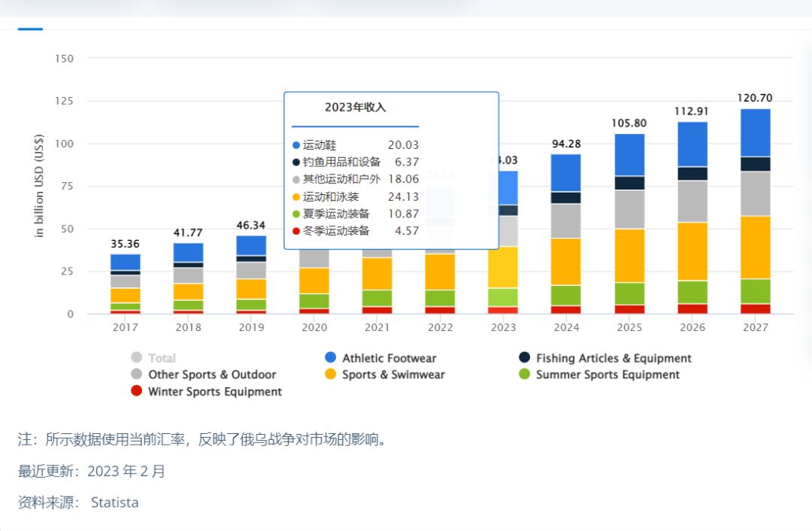Select the 2027 Athletic Footwear bar segment
The width and height of the screenshot is (812, 531).
756,132
